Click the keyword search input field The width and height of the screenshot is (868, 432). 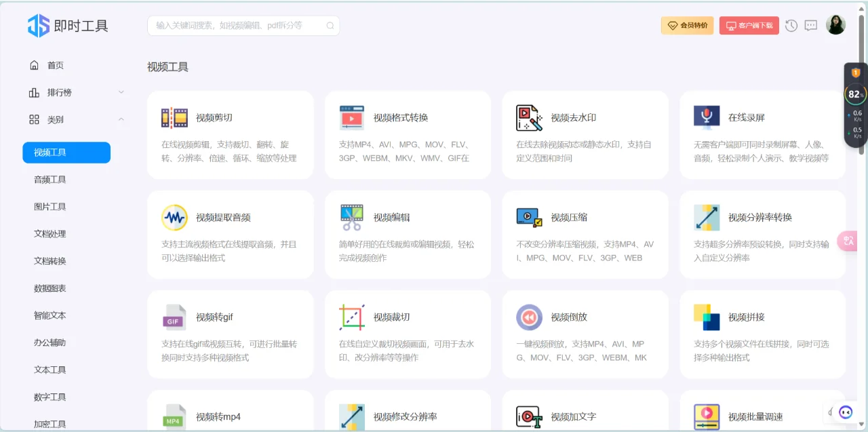click(243, 26)
